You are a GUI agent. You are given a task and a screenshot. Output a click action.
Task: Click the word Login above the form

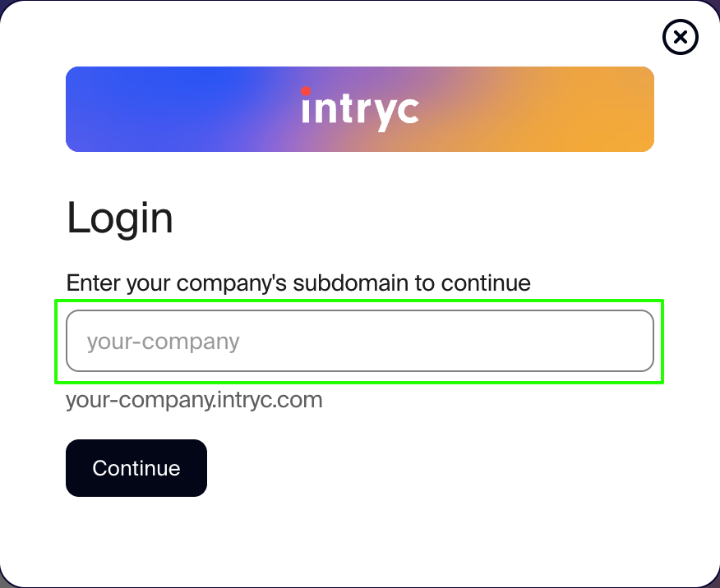120,218
